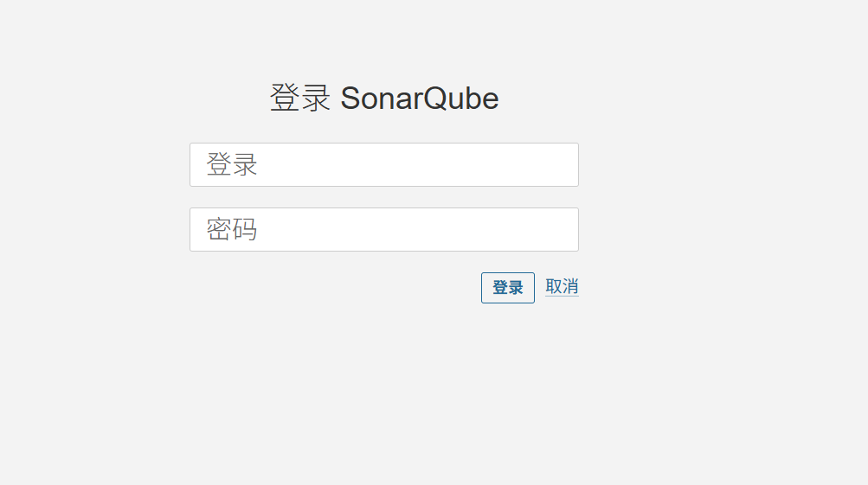This screenshot has height=485, width=868.
Task: Click inside the username entry area
Action: (x=383, y=164)
